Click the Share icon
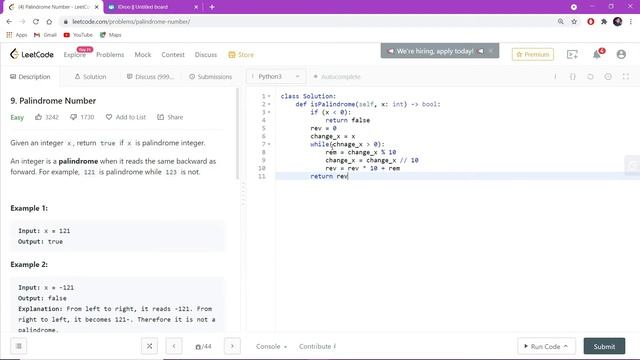640x360 pixels. click(160, 117)
